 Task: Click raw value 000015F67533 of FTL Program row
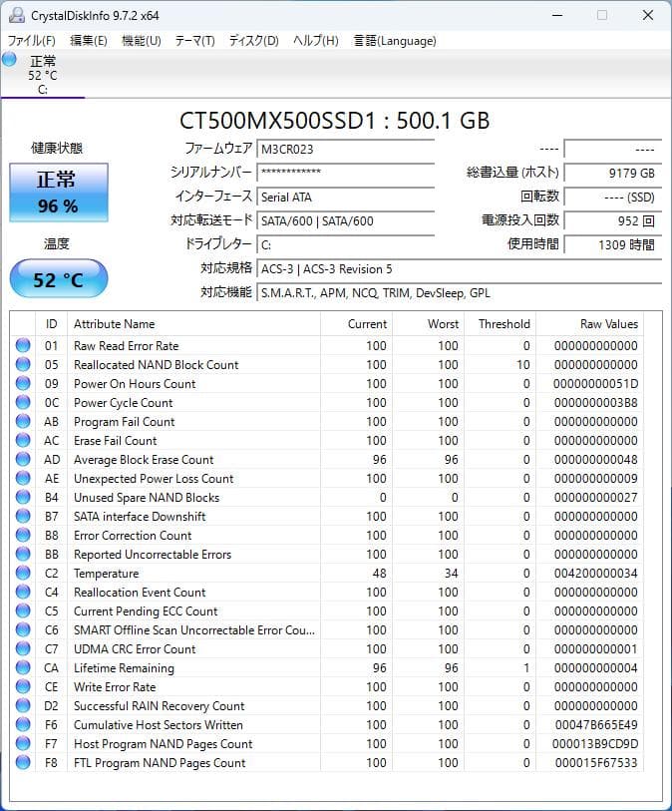click(596, 763)
